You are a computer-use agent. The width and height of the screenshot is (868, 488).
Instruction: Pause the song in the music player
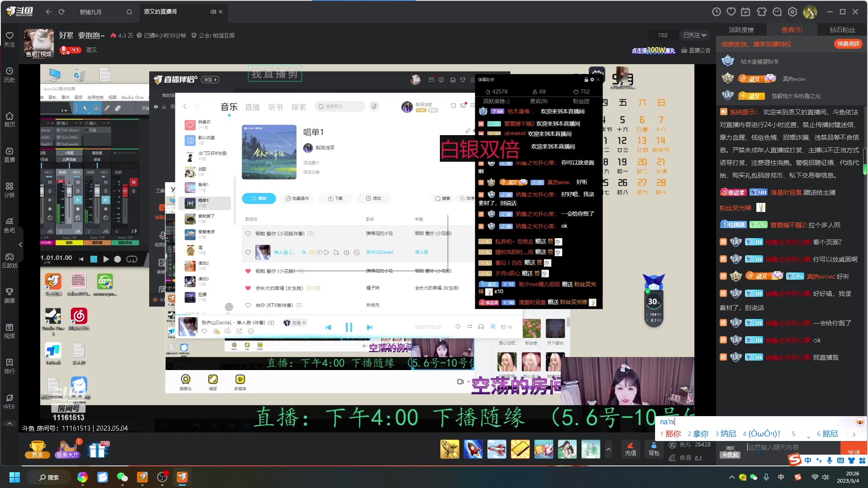pos(349,327)
